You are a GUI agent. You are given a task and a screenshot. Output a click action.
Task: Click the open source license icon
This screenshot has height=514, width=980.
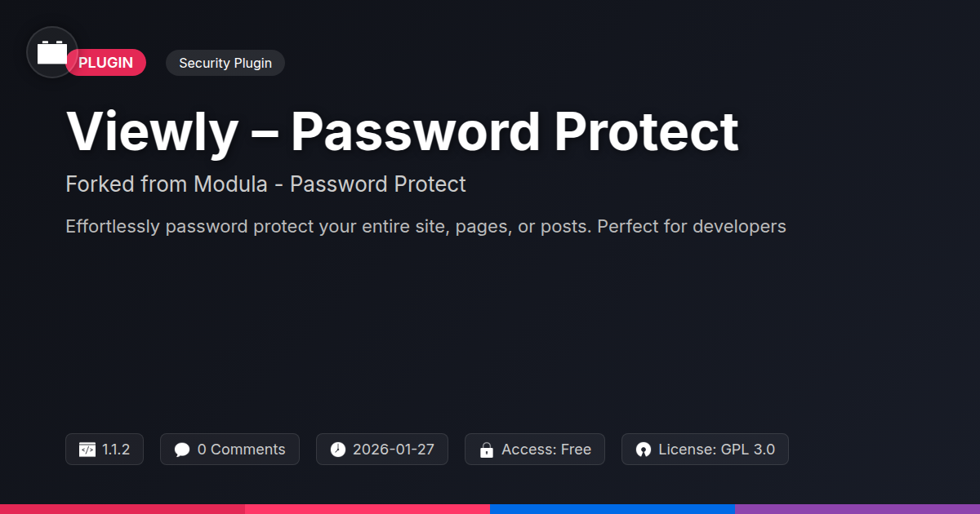coord(644,450)
